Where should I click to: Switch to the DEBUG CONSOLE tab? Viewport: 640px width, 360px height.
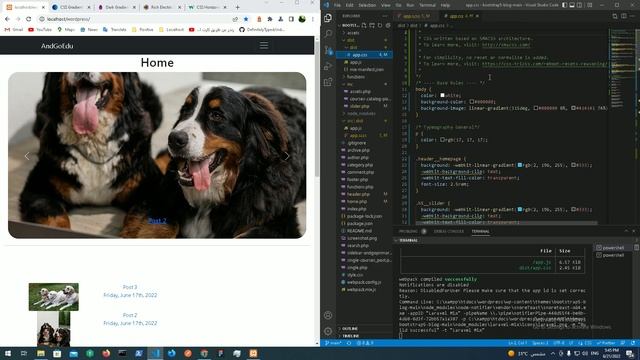pos(449,231)
